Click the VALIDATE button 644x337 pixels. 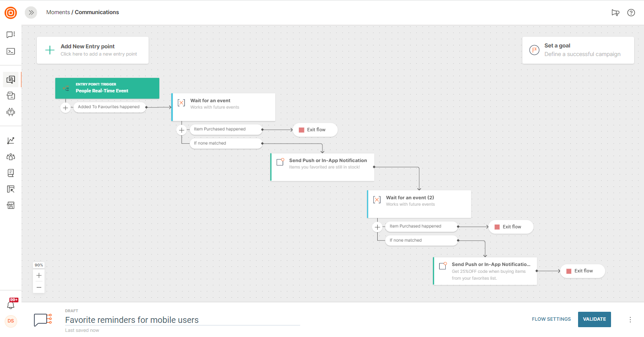[594, 319]
